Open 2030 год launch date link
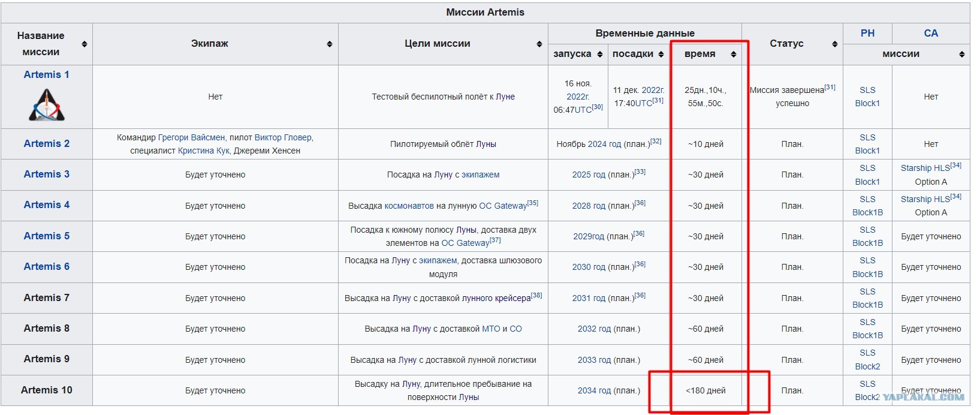The image size is (980, 415). point(589,267)
